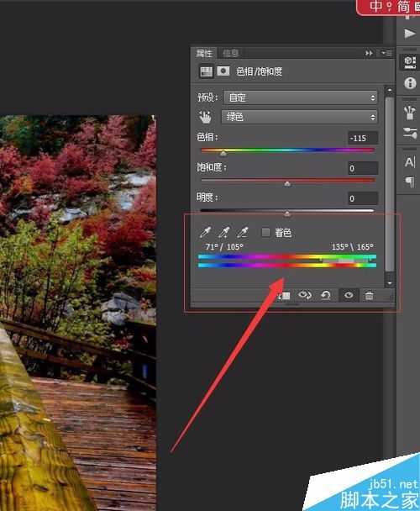Click the clip to layer icon
The image size is (420, 511).
click(284, 296)
